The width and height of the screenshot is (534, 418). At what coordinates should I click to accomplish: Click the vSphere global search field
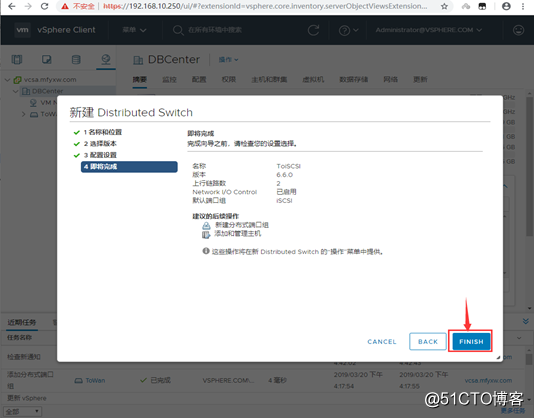tap(215, 30)
